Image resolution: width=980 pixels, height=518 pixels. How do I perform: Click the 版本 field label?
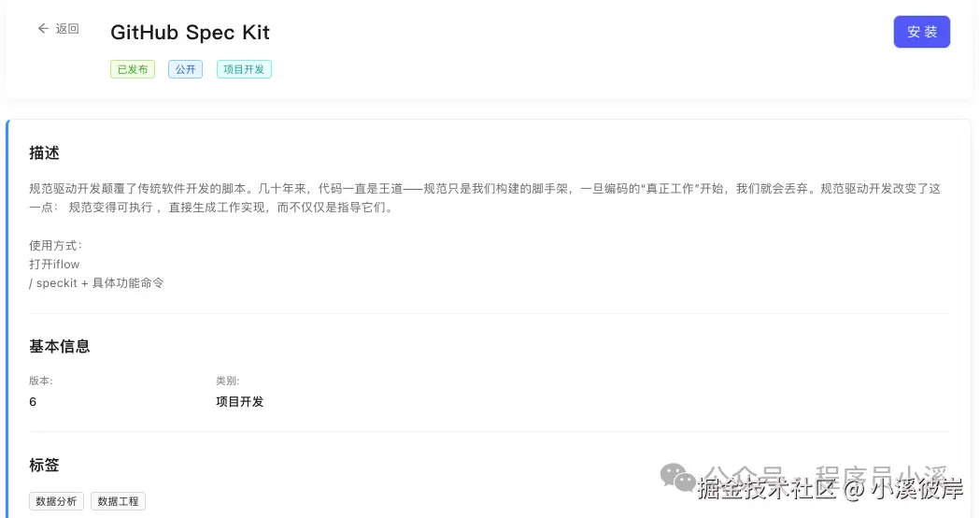41,381
